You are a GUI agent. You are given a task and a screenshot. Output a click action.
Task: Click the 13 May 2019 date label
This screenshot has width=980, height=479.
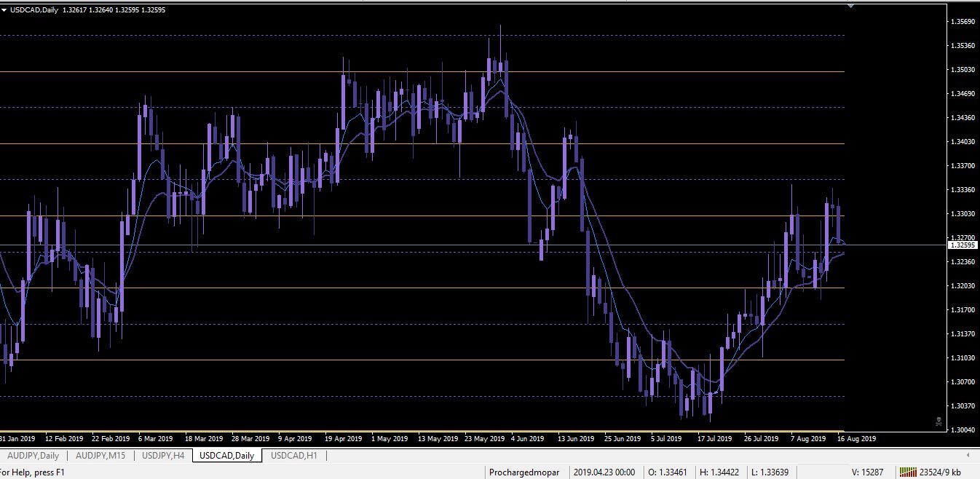[x=437, y=439]
